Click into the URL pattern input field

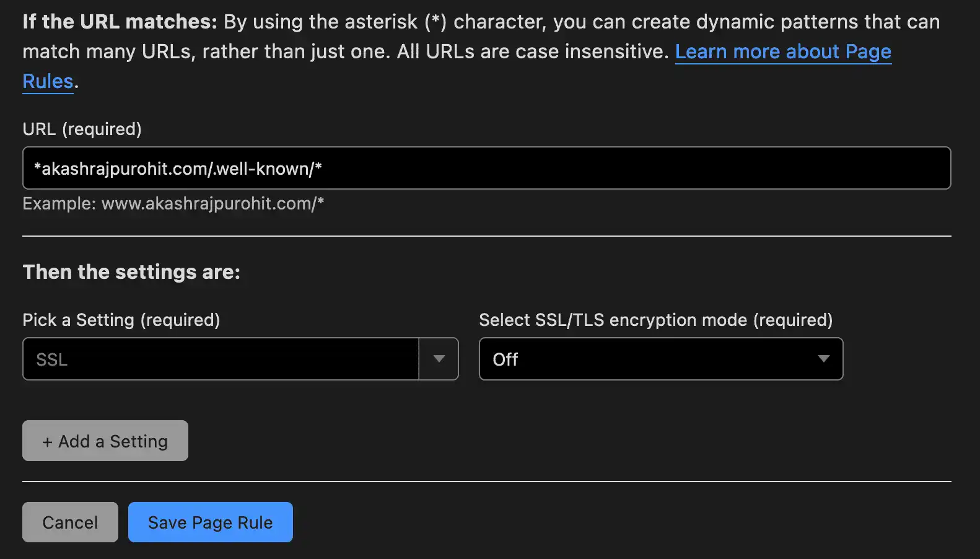click(486, 168)
